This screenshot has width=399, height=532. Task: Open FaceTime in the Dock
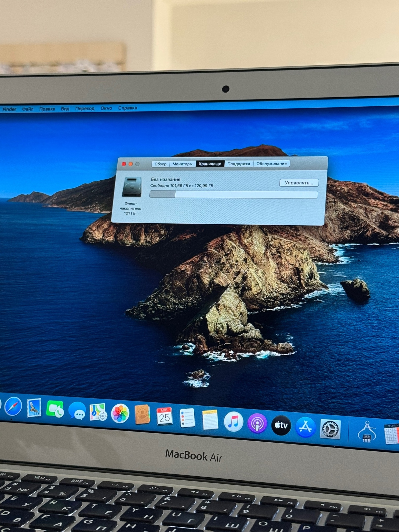point(55,409)
